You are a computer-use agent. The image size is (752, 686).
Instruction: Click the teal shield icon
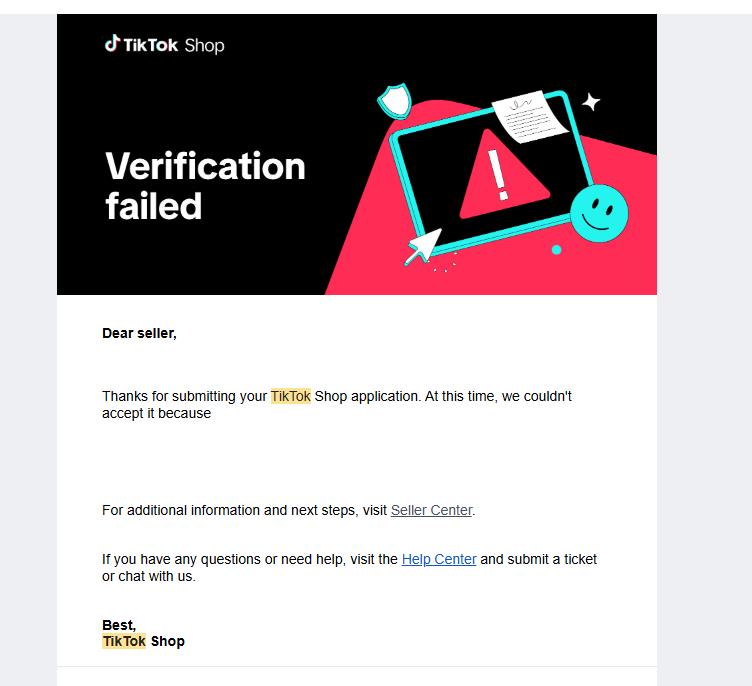tap(393, 99)
